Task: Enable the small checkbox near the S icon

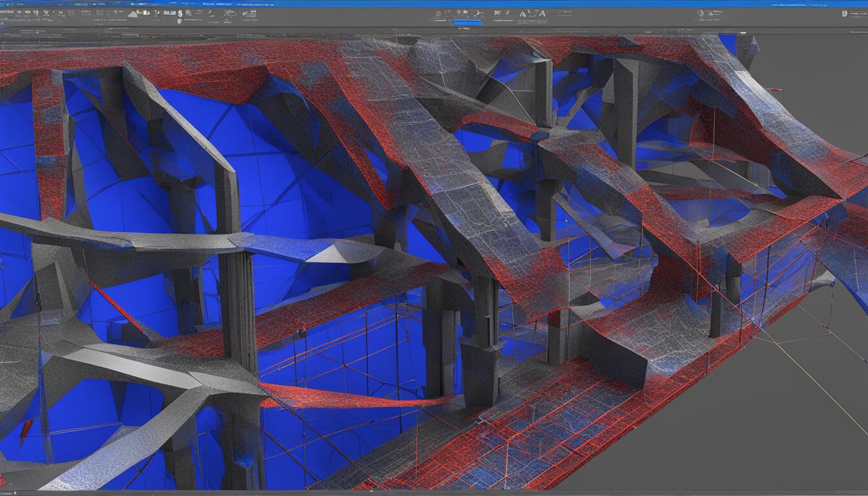Action: pos(180,21)
